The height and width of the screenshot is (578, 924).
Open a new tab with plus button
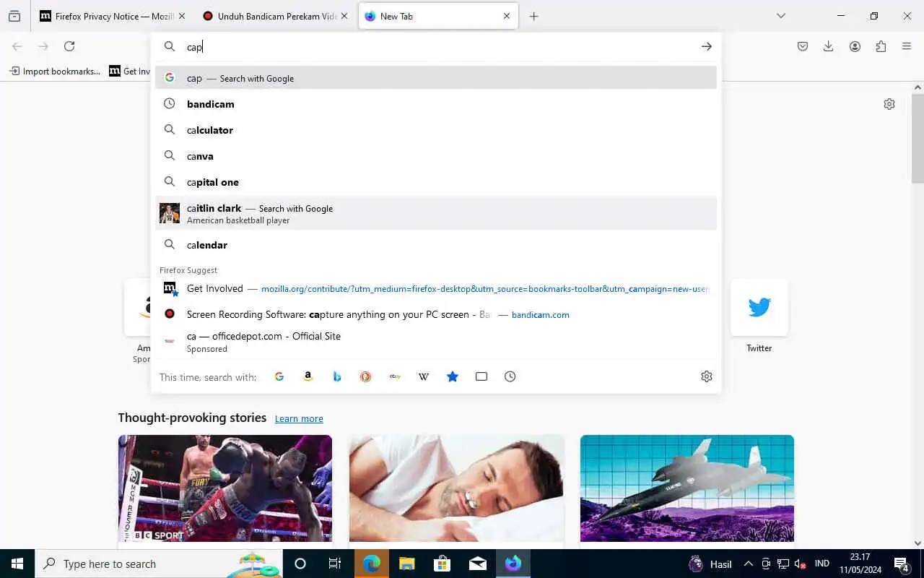(x=533, y=16)
